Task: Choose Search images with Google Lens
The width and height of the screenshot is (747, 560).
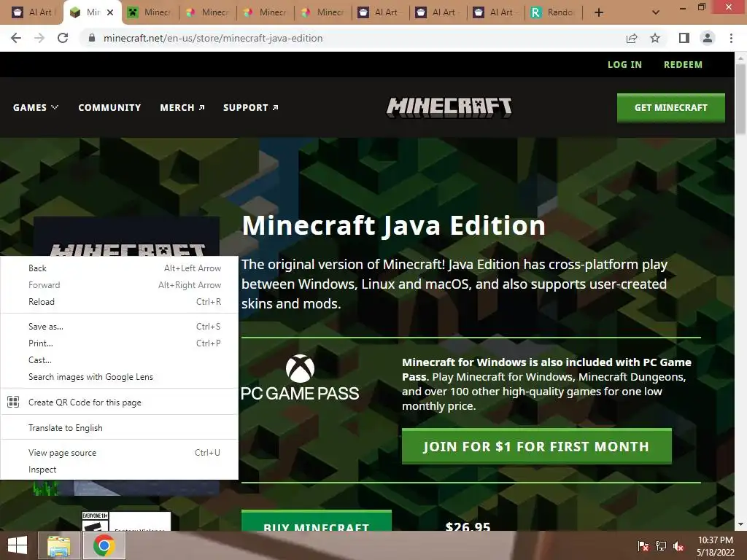Action: pyautogui.click(x=119, y=377)
